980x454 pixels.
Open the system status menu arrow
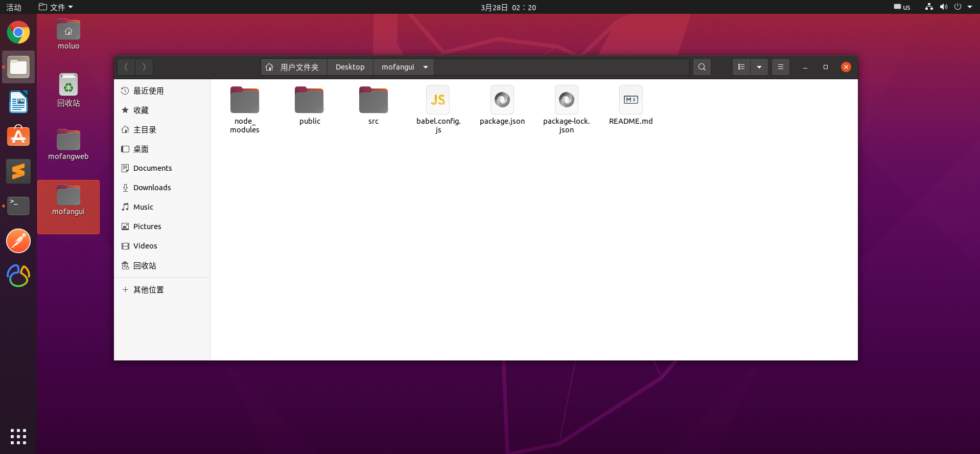coord(970,7)
